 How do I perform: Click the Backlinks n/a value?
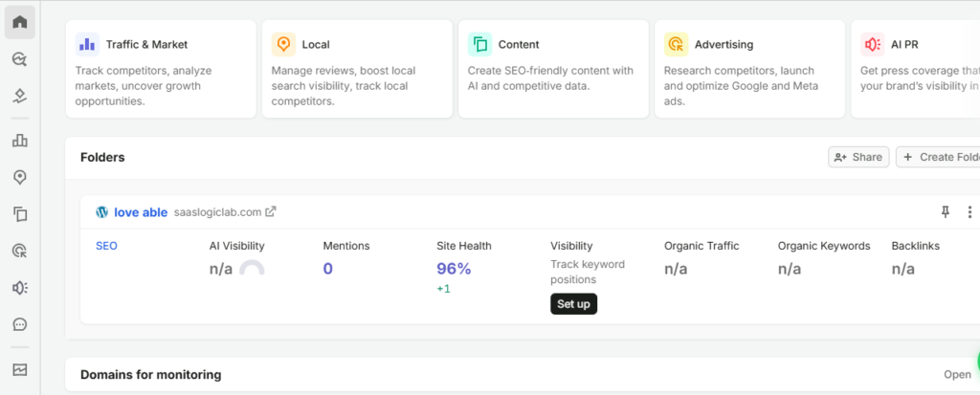[x=903, y=270]
